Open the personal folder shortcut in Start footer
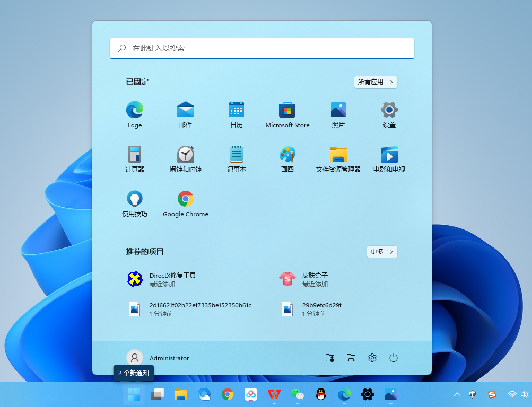Screen dimensions: 532x407 pyautogui.click(x=330, y=358)
